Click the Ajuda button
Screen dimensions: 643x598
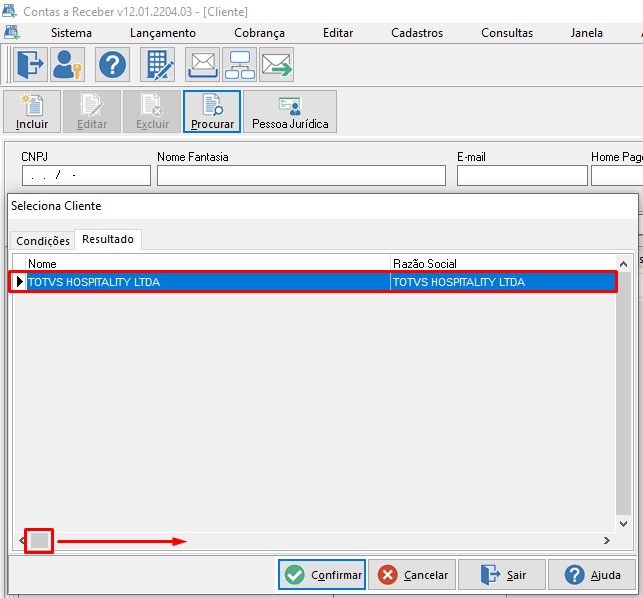(592, 575)
